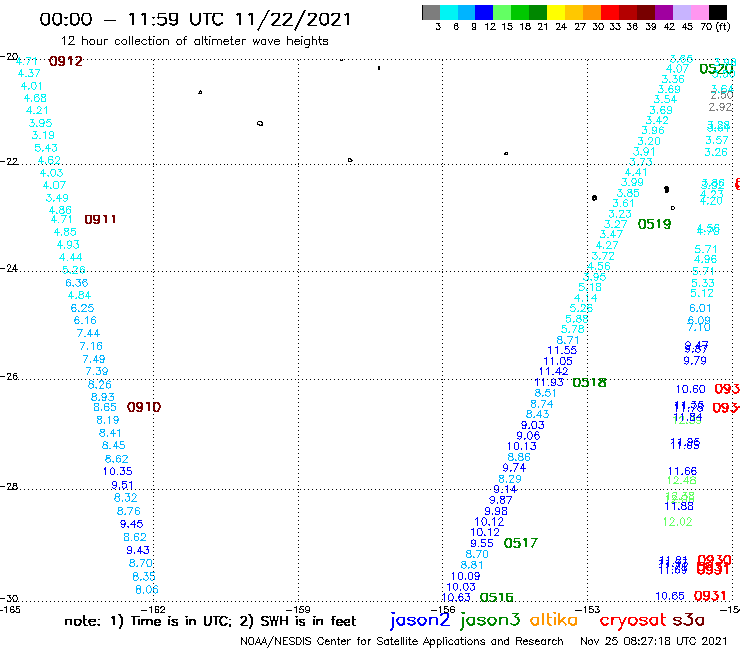Click the wave height value 11.05
This screenshot has height=650, width=740.
[558, 361]
